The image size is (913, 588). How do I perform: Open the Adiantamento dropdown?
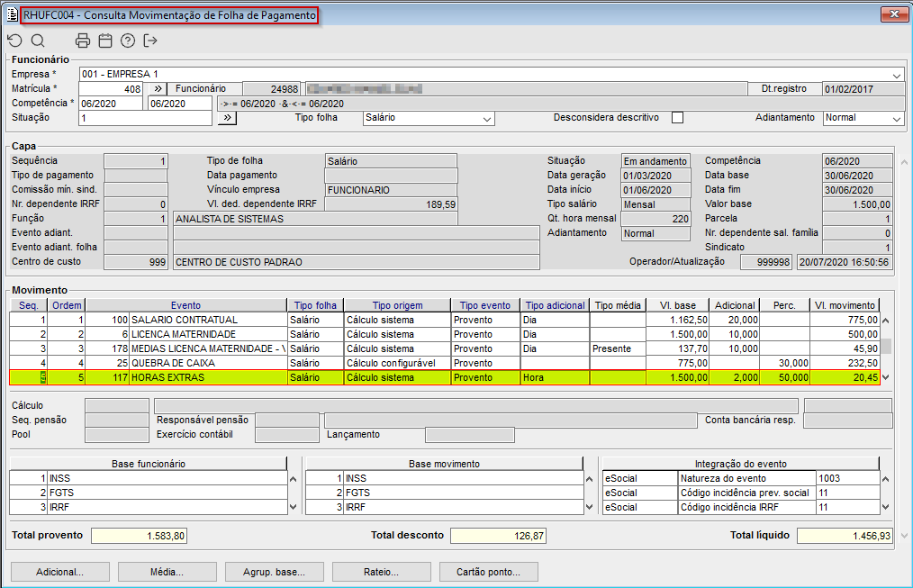(x=896, y=119)
